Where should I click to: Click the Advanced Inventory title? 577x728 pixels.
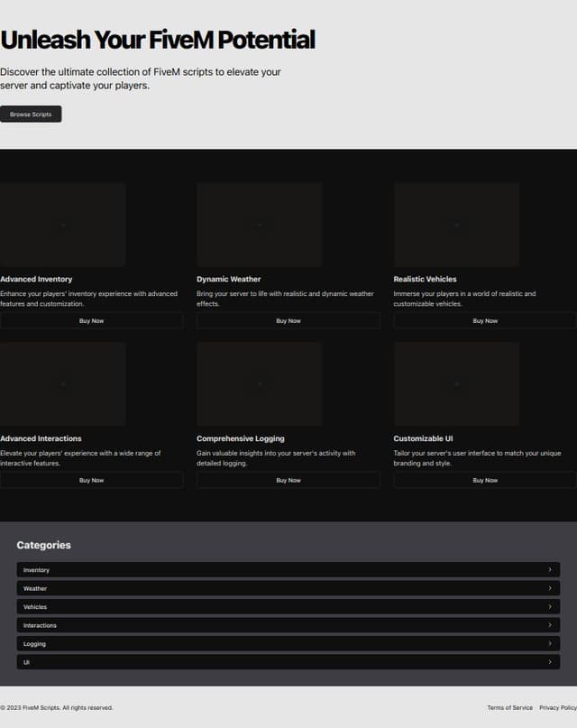point(36,279)
